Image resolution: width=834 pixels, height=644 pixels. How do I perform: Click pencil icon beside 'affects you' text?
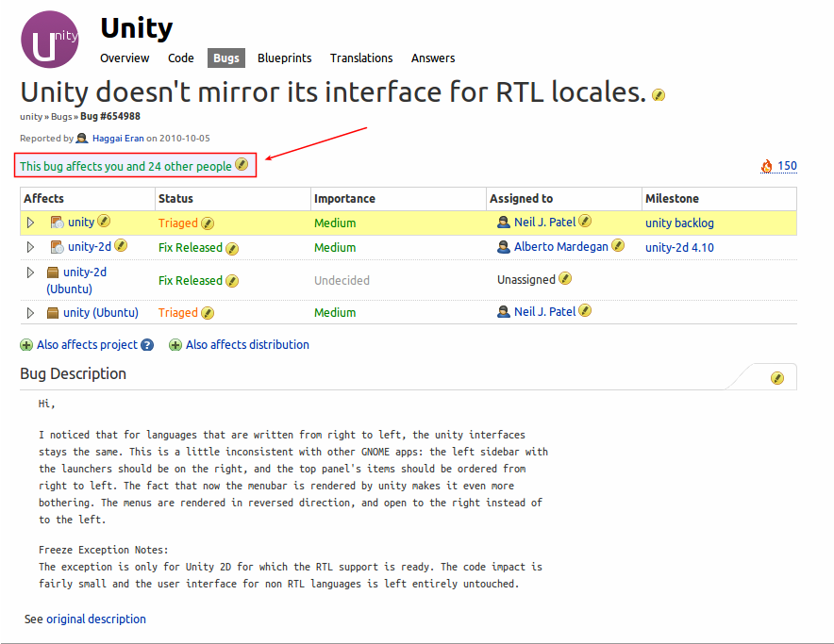pos(242,165)
